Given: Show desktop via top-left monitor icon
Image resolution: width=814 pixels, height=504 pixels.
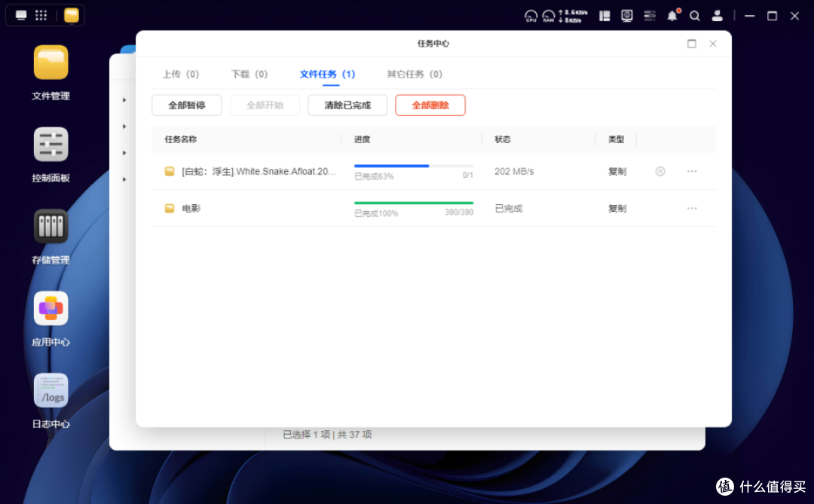Looking at the screenshot, I should point(21,15).
